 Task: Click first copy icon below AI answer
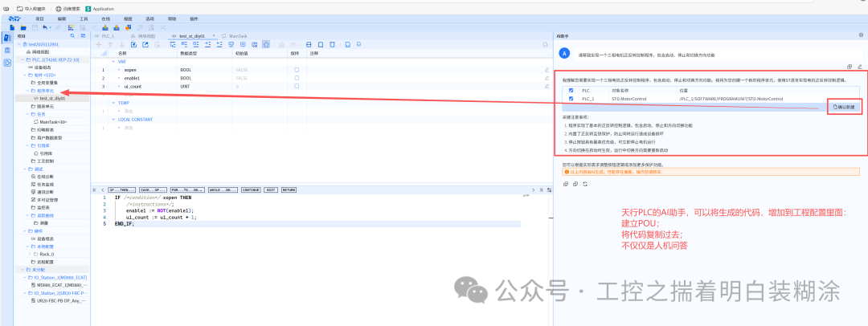tap(565, 184)
